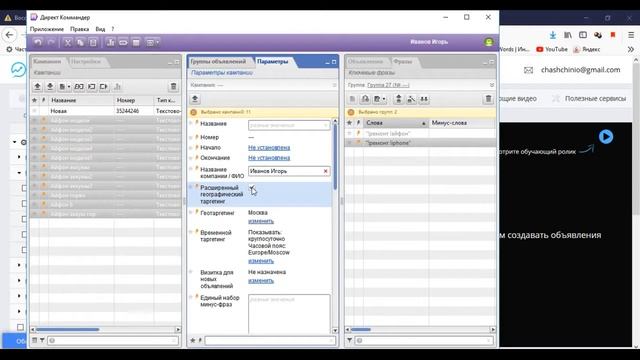
Task: Tick bottom-left checkbox in browser page
Action: 21,327
